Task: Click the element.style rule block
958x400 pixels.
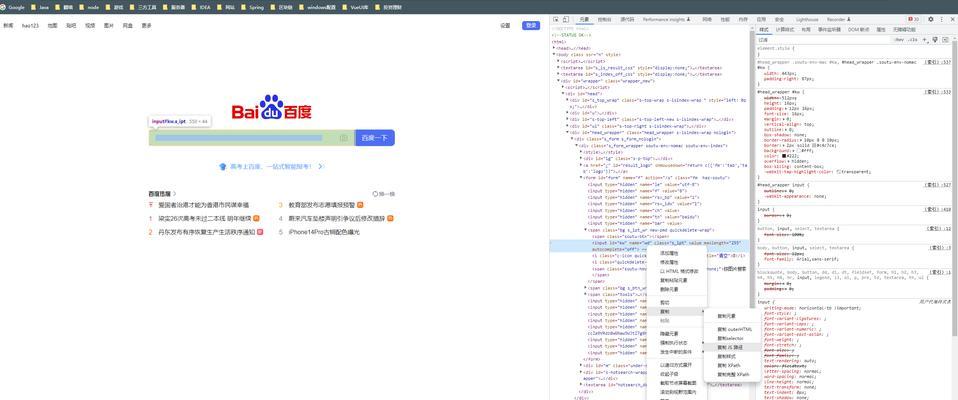Action: click(854, 50)
